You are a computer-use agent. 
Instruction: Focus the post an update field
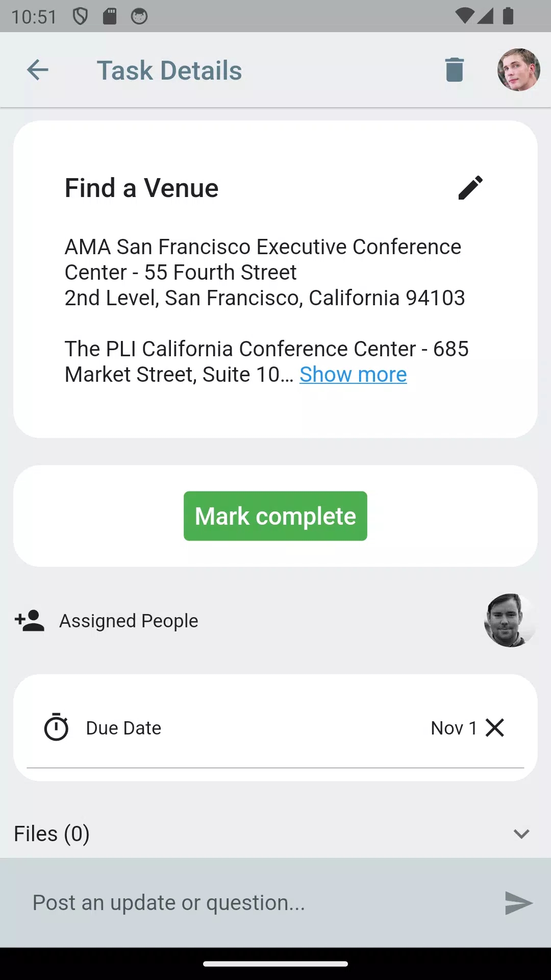260,903
